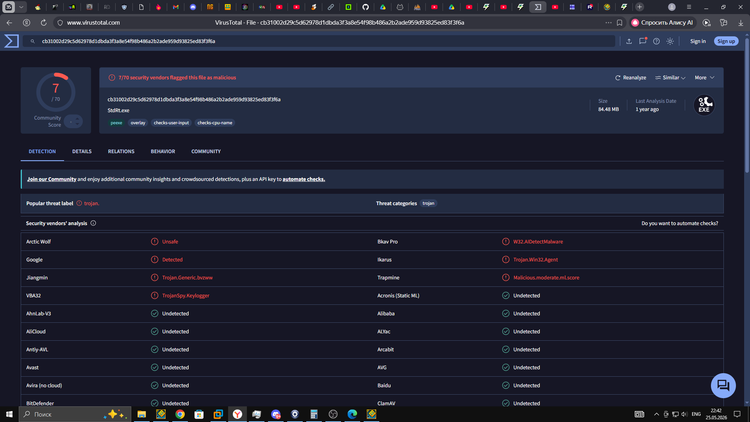Focus the VirusTotal hash search field
The height and width of the screenshot is (422, 750).
tap(320, 41)
